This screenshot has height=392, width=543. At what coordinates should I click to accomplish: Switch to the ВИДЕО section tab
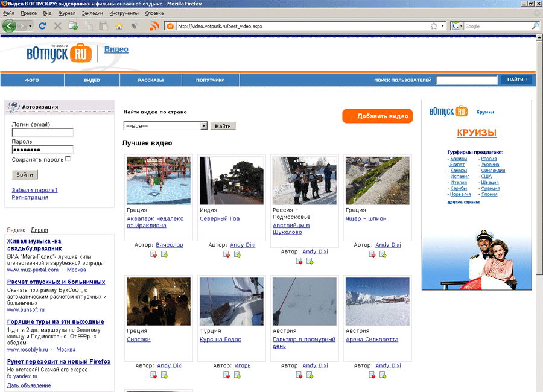coord(92,80)
